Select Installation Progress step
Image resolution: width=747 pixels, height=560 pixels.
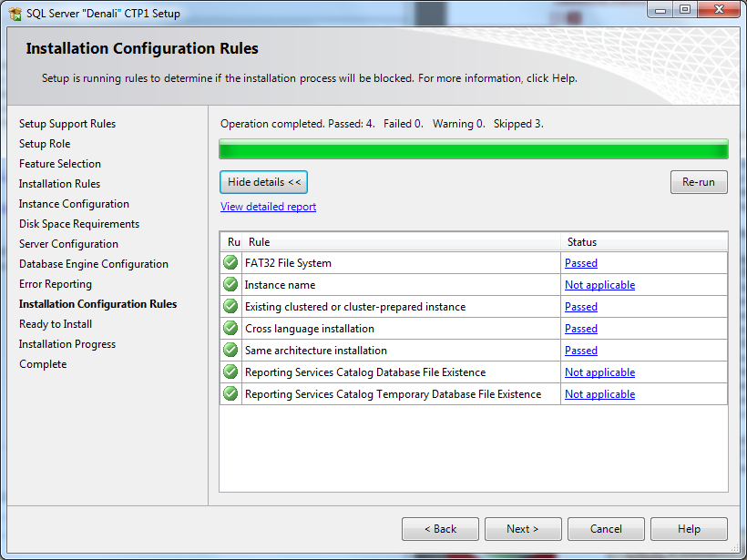pos(67,344)
